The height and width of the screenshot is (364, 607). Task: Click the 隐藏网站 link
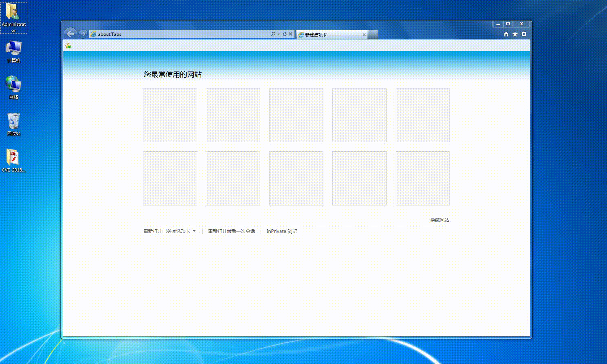(440, 220)
